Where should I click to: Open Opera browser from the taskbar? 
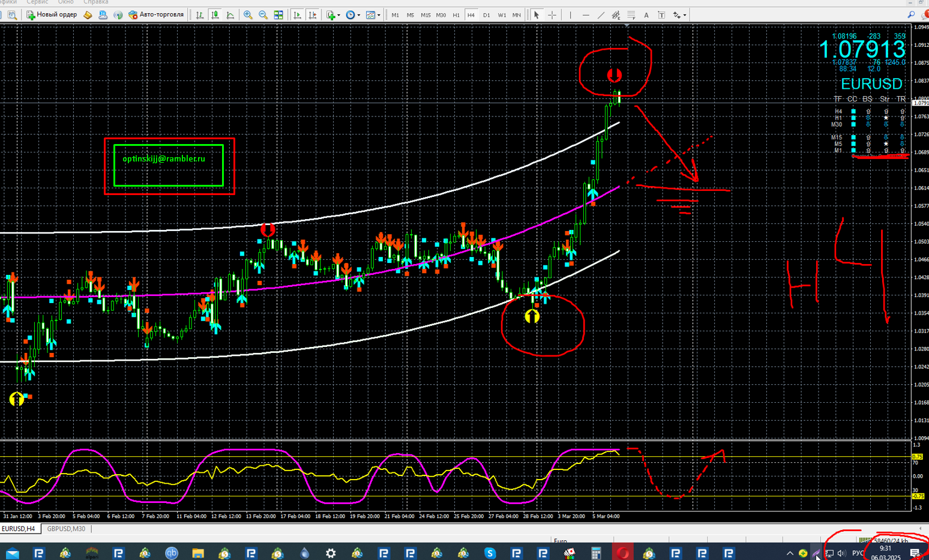click(x=622, y=553)
